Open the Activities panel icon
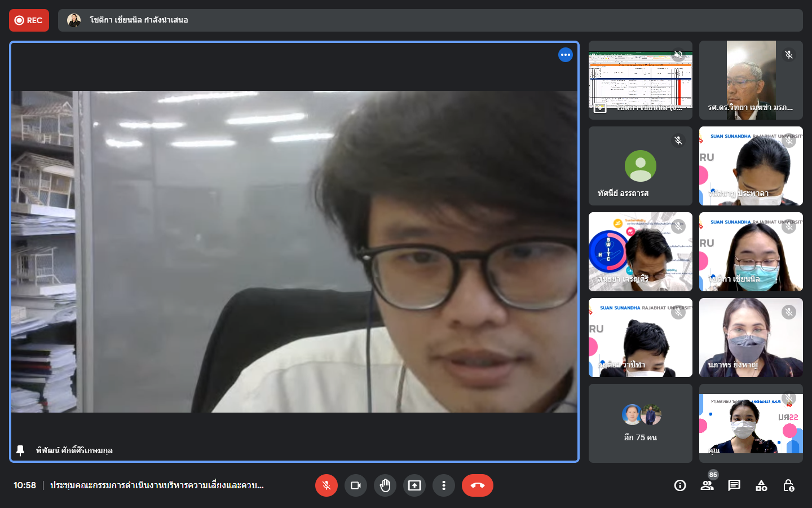 [x=761, y=485]
